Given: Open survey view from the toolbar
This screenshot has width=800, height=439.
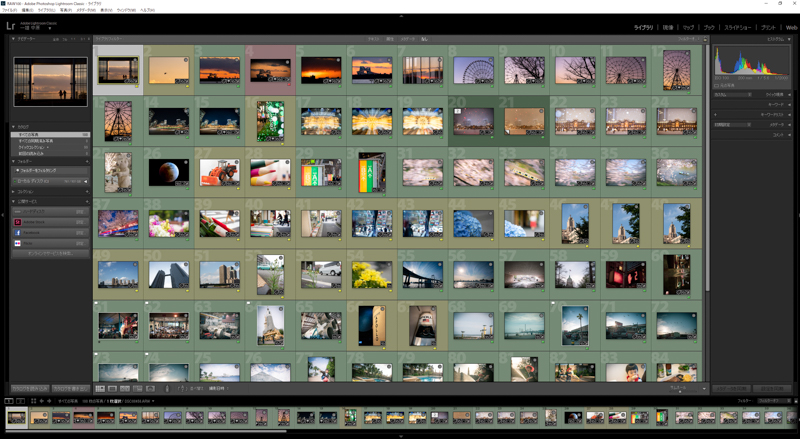Looking at the screenshot, I should pyautogui.click(x=138, y=388).
